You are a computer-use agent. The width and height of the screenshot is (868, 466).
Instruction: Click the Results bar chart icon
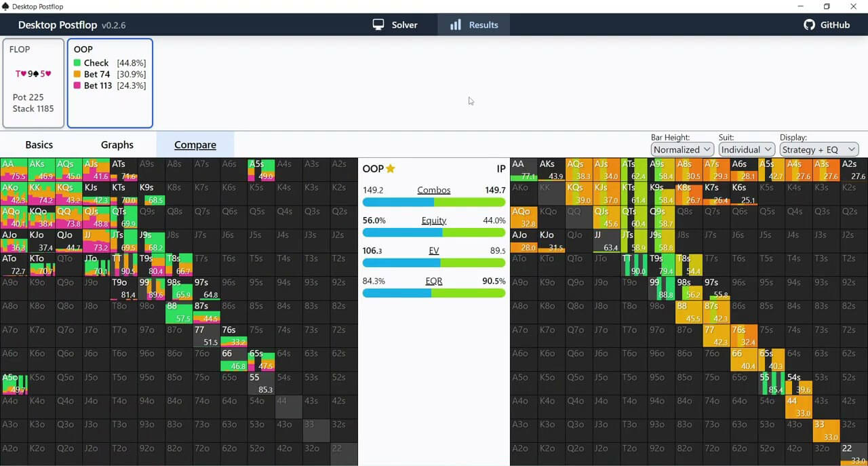(456, 24)
